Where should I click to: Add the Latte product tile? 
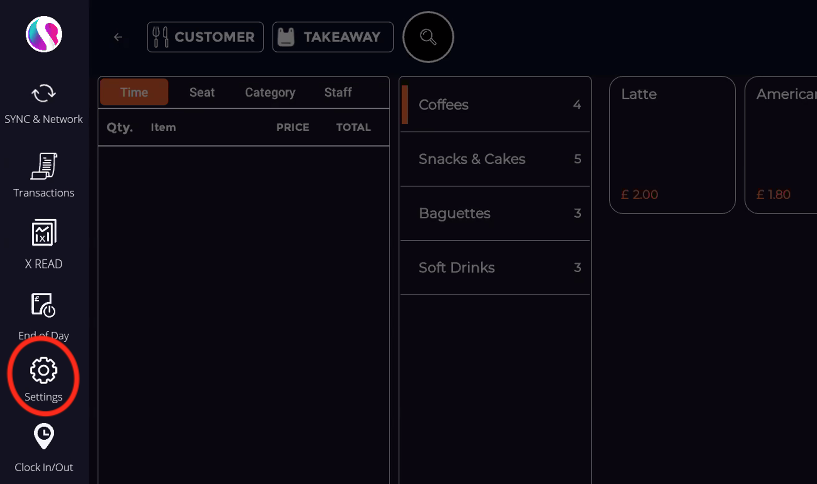[672, 145]
